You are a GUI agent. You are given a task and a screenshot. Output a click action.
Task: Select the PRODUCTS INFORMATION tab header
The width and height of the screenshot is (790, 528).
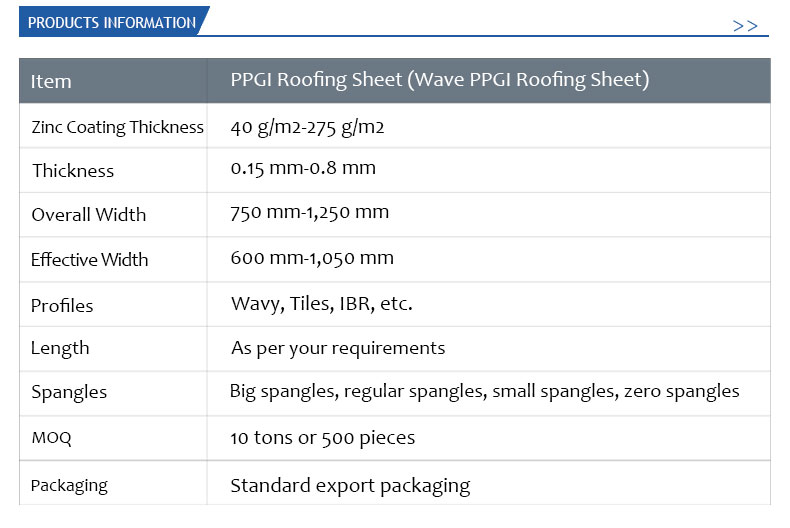click(112, 22)
